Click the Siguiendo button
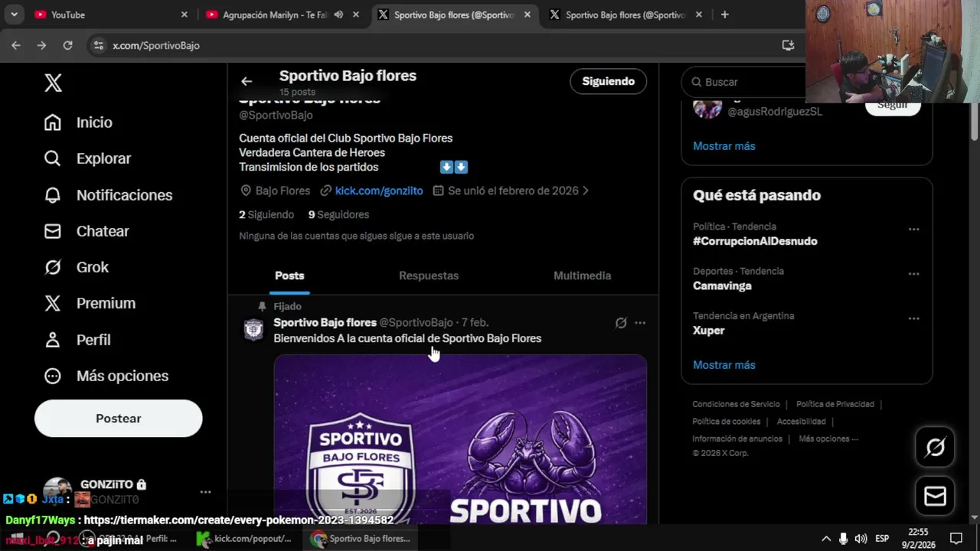This screenshot has height=551, width=980. 608,81
